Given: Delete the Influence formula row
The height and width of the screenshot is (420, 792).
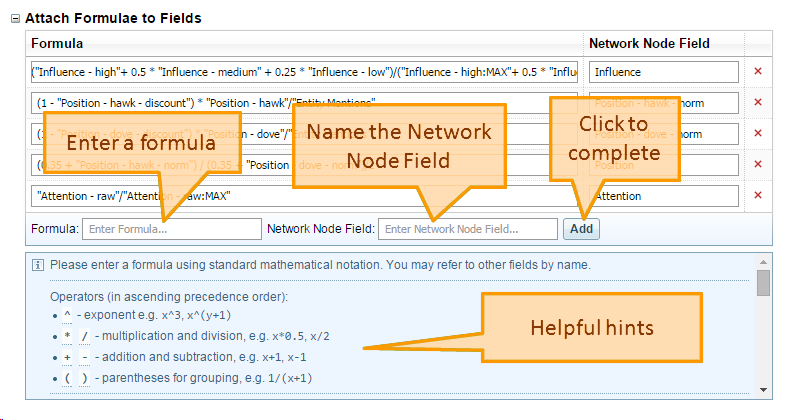Looking at the screenshot, I should [x=757, y=72].
